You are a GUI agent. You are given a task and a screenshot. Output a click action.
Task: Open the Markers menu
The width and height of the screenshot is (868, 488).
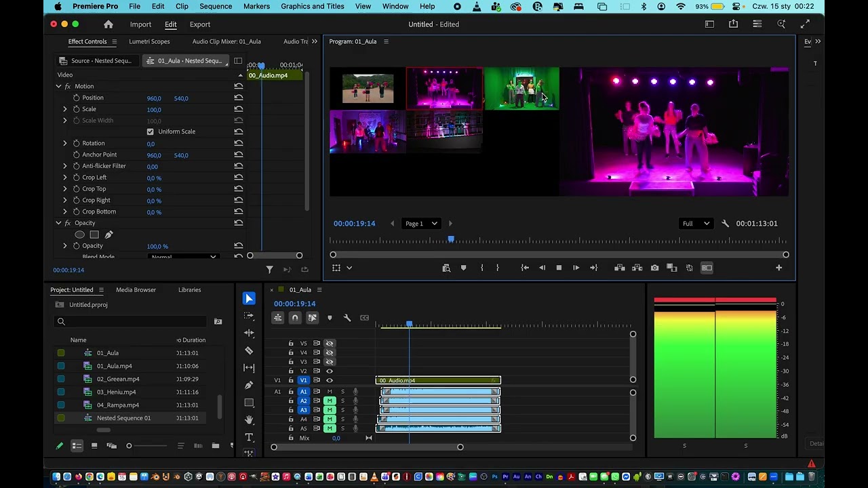click(x=256, y=6)
